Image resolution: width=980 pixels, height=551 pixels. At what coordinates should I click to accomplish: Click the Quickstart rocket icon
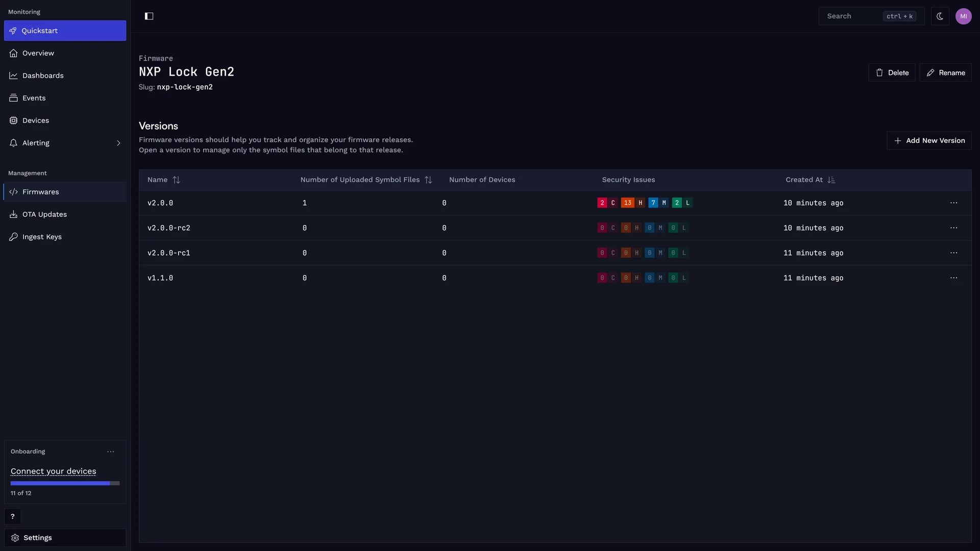click(x=13, y=31)
